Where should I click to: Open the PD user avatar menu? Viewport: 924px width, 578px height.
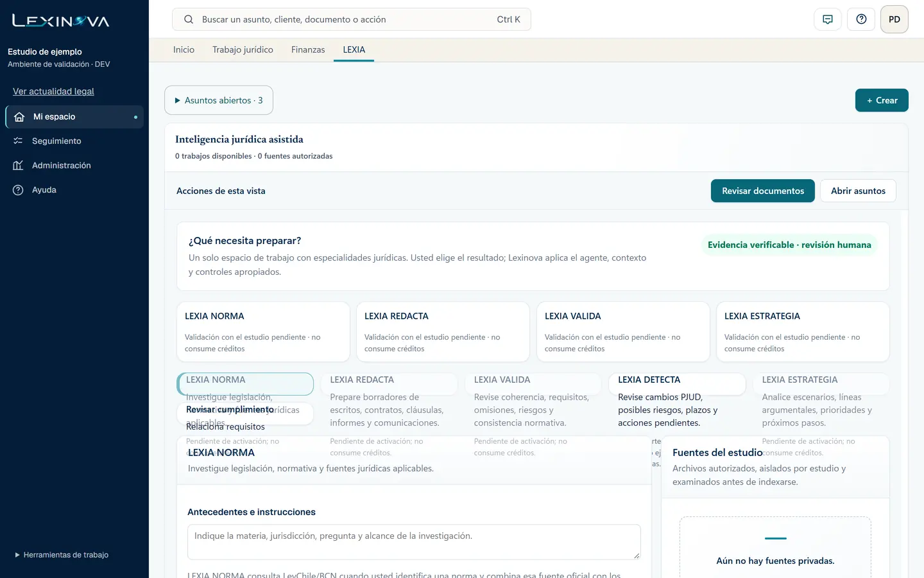pyautogui.click(x=894, y=19)
